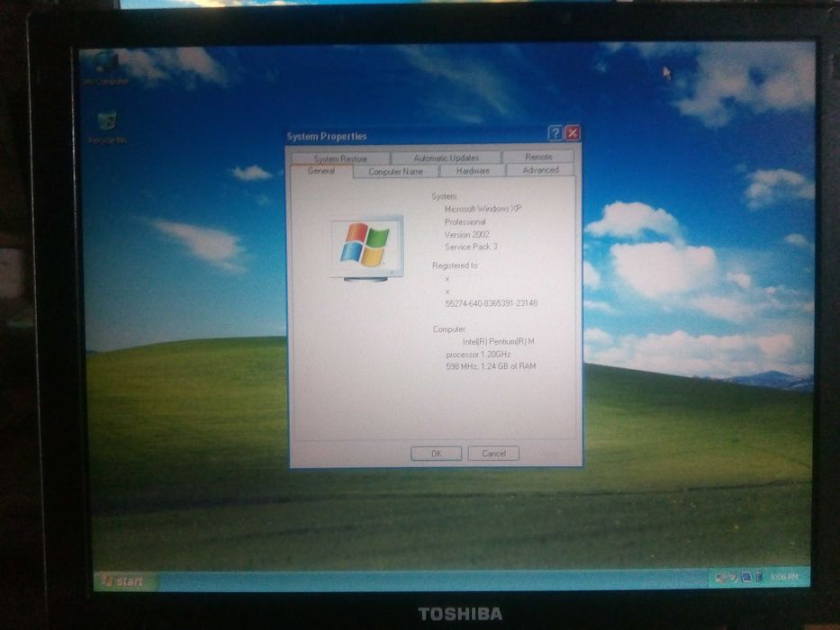
Task: Click the 'Version 2002' text
Action: 466,234
